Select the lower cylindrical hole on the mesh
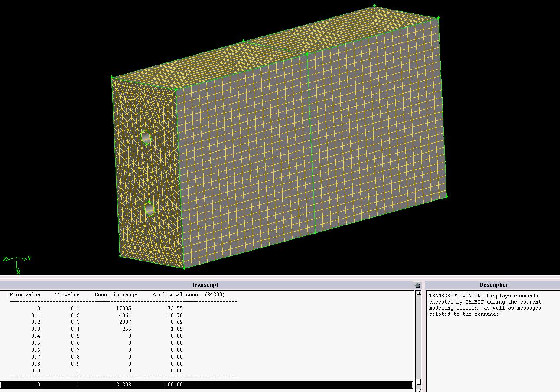 coord(149,209)
